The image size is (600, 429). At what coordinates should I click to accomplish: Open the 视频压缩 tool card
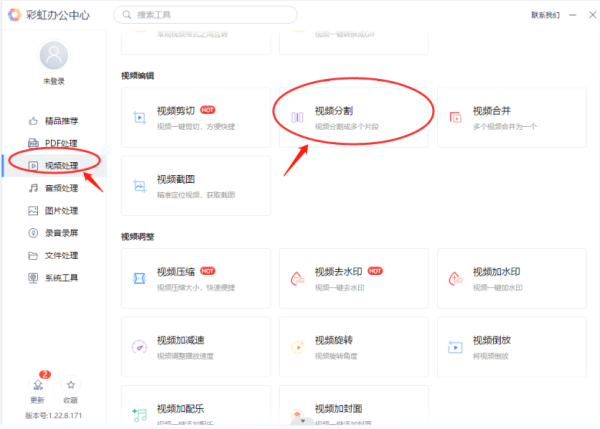click(196, 278)
